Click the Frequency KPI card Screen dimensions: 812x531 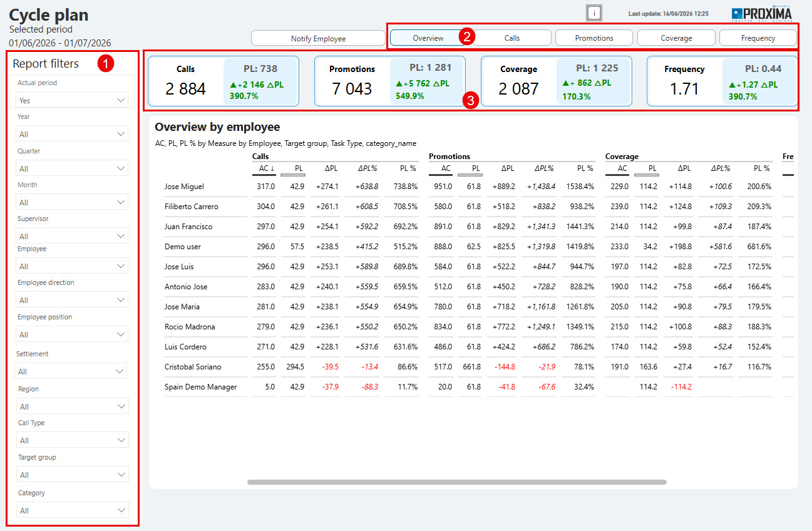pyautogui.click(x=722, y=81)
